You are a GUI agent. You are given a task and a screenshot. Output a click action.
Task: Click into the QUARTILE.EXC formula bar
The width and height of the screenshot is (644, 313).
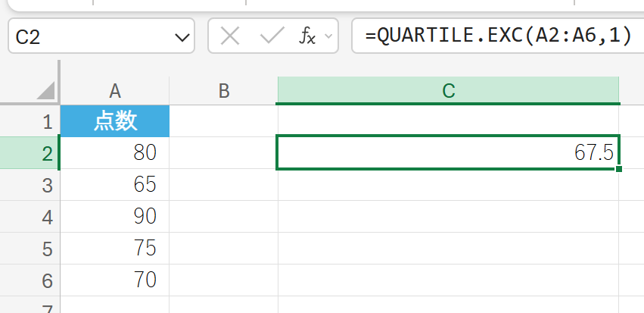[x=498, y=36]
